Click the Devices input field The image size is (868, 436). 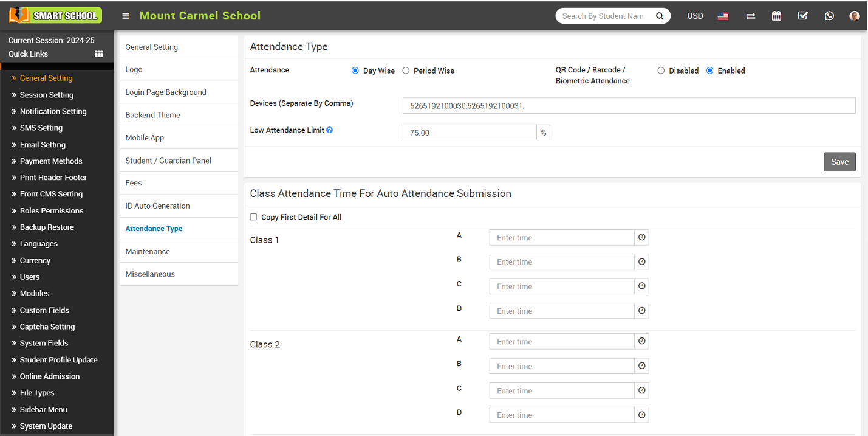(x=629, y=106)
